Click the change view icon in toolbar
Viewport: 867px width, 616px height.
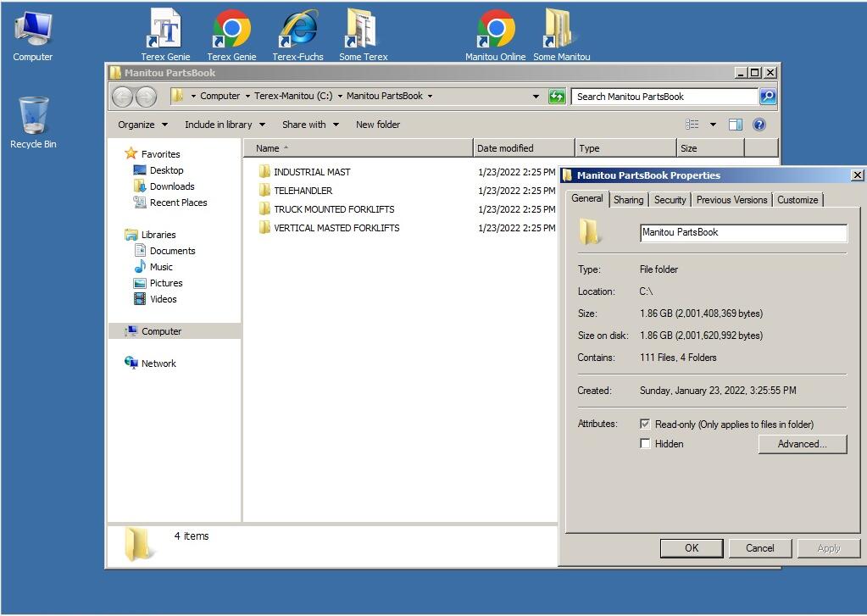point(692,125)
